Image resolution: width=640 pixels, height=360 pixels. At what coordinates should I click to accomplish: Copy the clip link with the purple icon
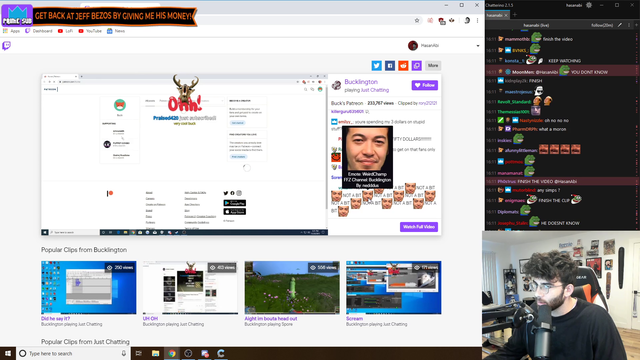pos(417,65)
